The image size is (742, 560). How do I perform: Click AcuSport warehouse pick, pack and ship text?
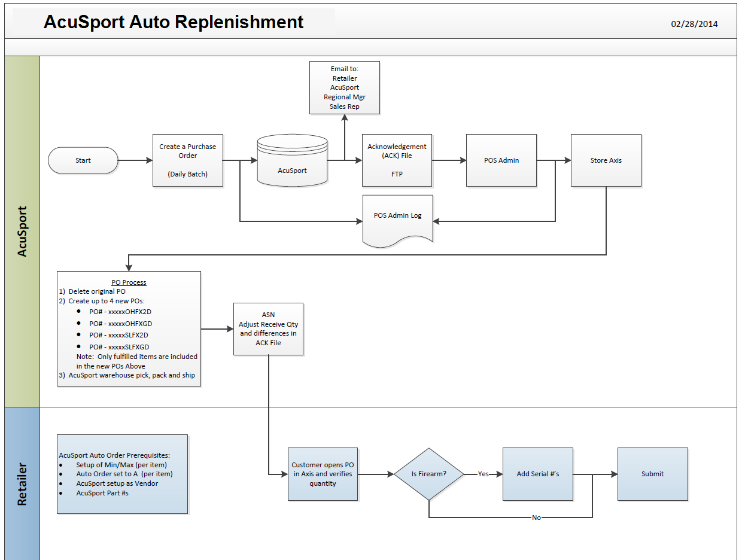132,376
